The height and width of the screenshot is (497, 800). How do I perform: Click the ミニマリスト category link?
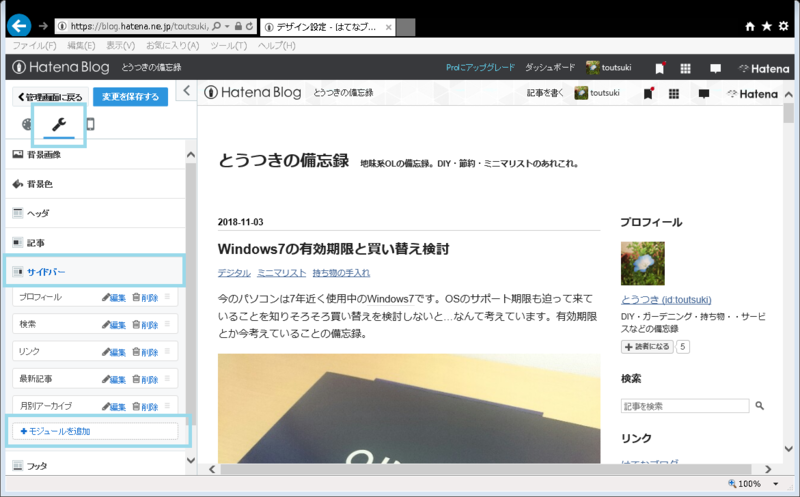point(282,273)
